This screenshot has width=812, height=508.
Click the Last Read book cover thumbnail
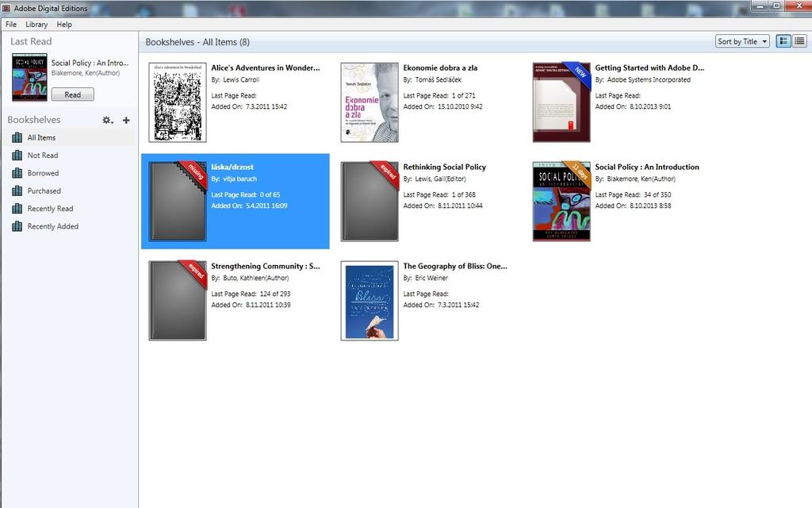(29, 77)
